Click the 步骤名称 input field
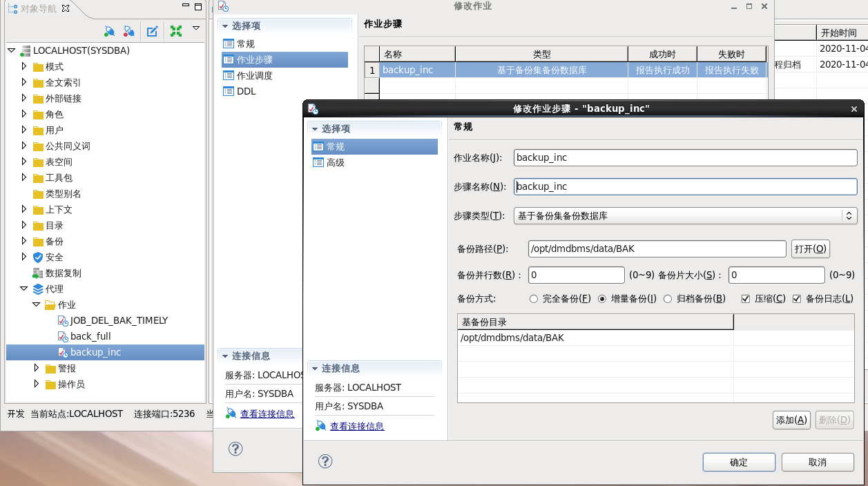Screen dimensions: 868x486 click(684, 186)
